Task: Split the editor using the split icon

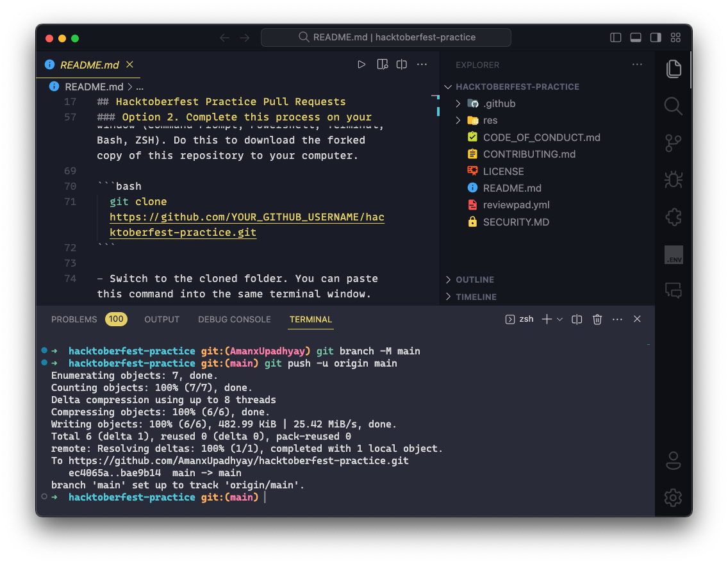Action: coord(402,64)
